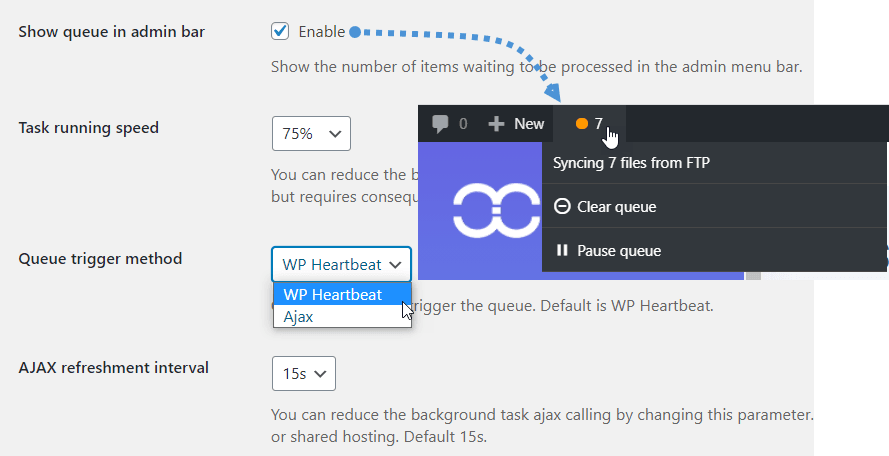
Task: Open the Task running speed 75% dropdown
Action: click(311, 133)
